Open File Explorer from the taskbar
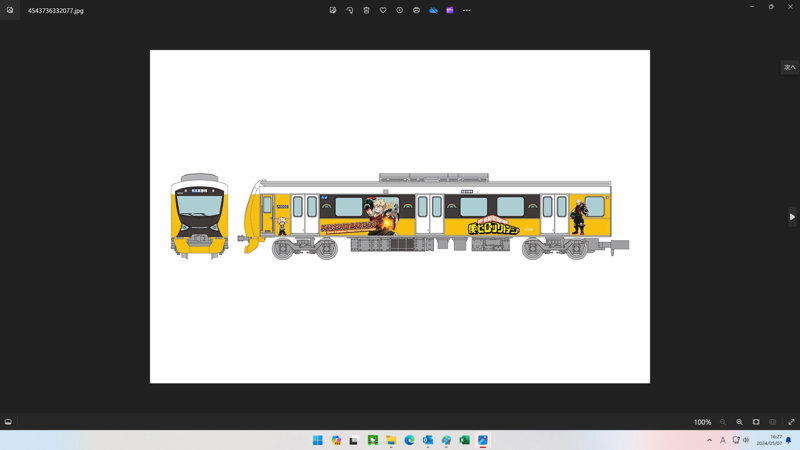Viewport: 800px width, 450px height. point(391,440)
